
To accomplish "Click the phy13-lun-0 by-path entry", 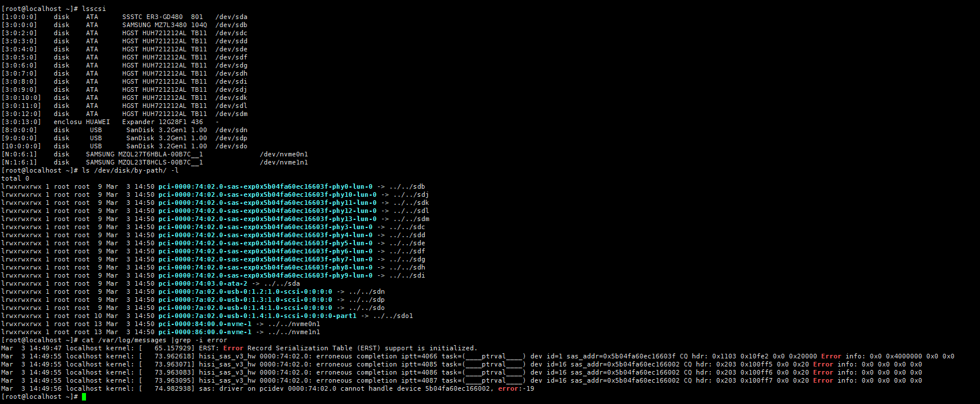I will click(267, 219).
